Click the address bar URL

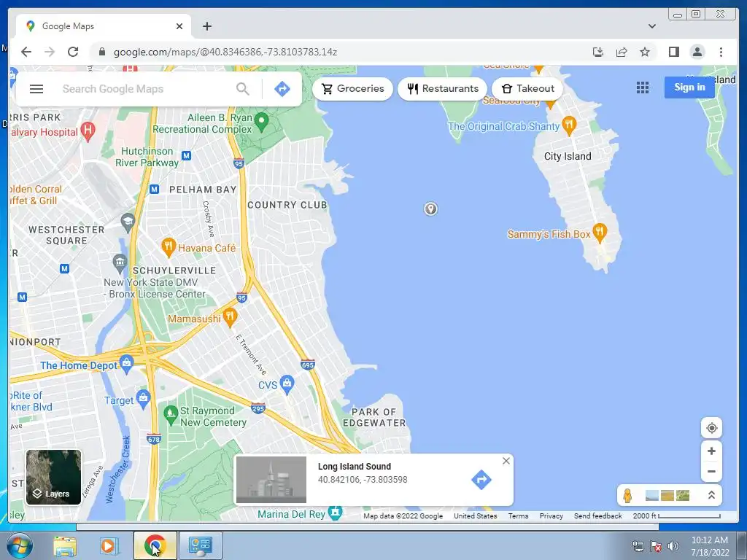coord(225,52)
